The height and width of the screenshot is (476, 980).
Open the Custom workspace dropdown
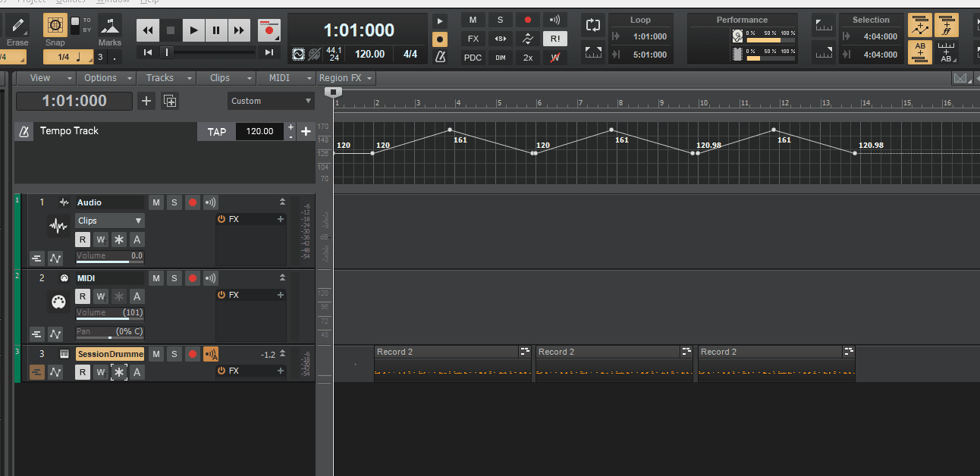271,101
